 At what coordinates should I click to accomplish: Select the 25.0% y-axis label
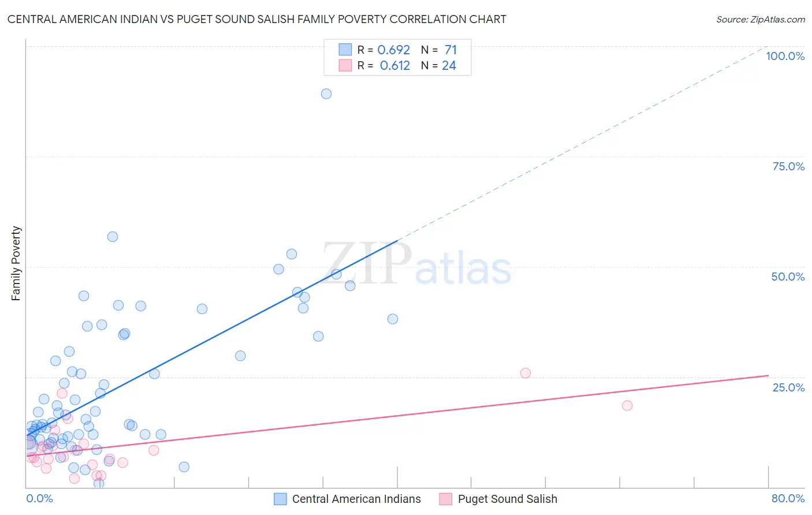[x=788, y=387]
